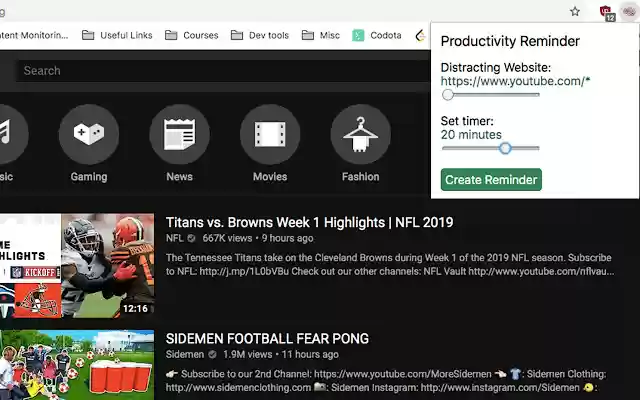Image resolution: width=640 pixels, height=400 pixels.
Task: Click the Gaming label text
Action: click(89, 177)
